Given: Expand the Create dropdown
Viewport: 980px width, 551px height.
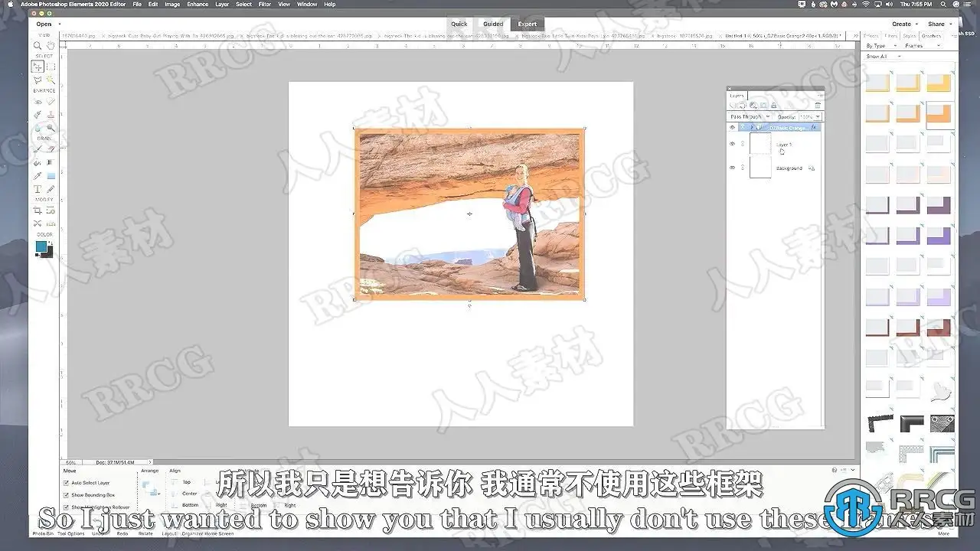Looking at the screenshot, I should pyautogui.click(x=905, y=24).
